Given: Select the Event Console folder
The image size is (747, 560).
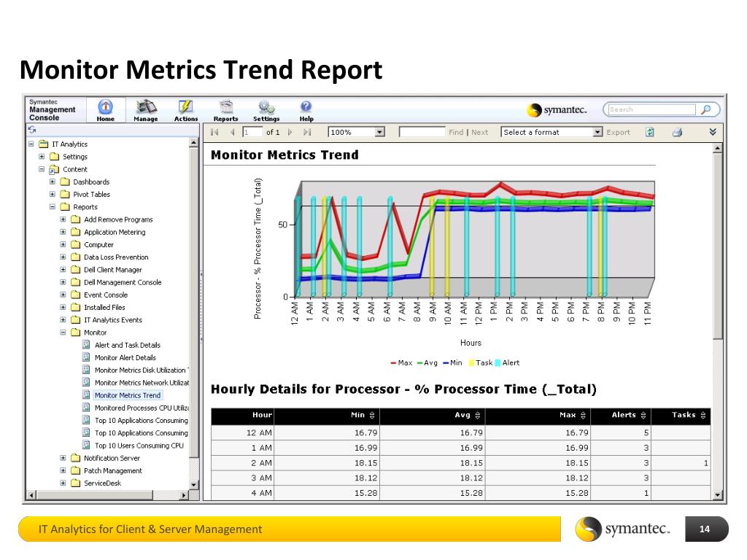Looking at the screenshot, I should [x=106, y=295].
